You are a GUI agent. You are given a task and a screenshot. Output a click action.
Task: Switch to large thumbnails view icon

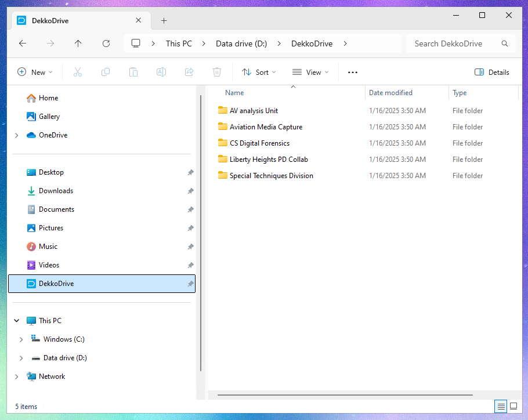513,406
